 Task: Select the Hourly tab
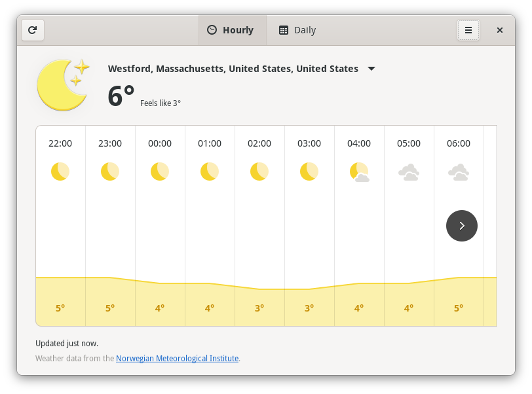(231, 30)
